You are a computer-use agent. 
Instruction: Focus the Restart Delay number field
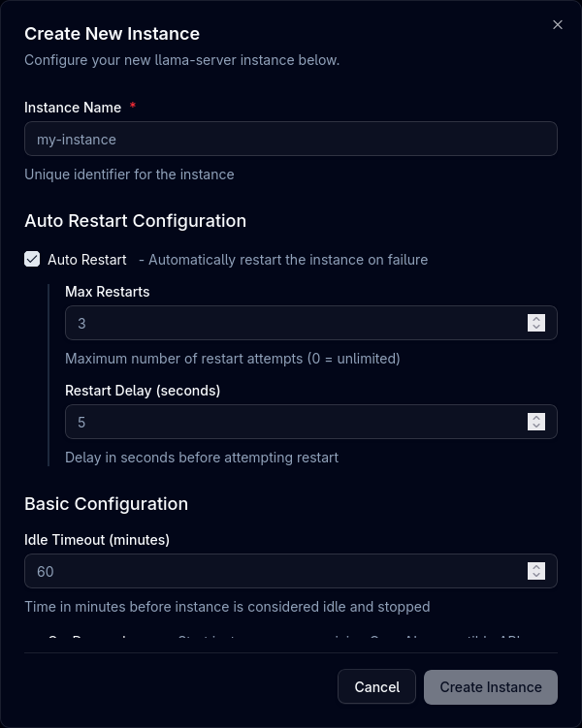[291, 422]
